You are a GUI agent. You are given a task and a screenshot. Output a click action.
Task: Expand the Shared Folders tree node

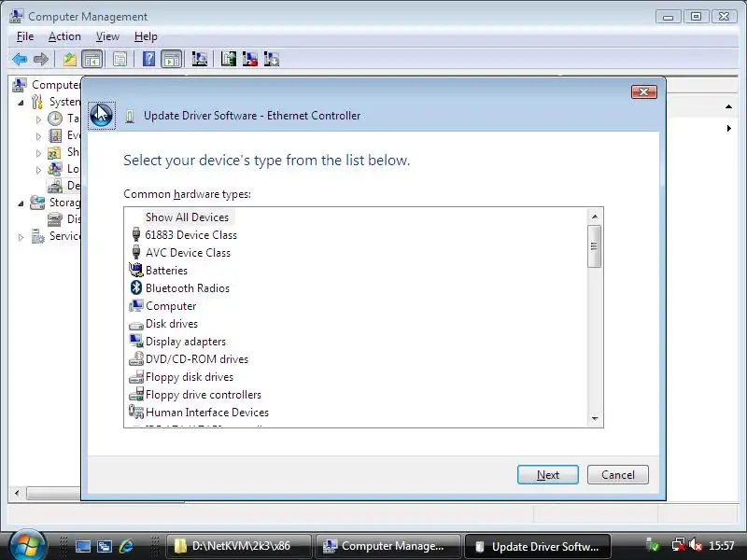click(38, 153)
